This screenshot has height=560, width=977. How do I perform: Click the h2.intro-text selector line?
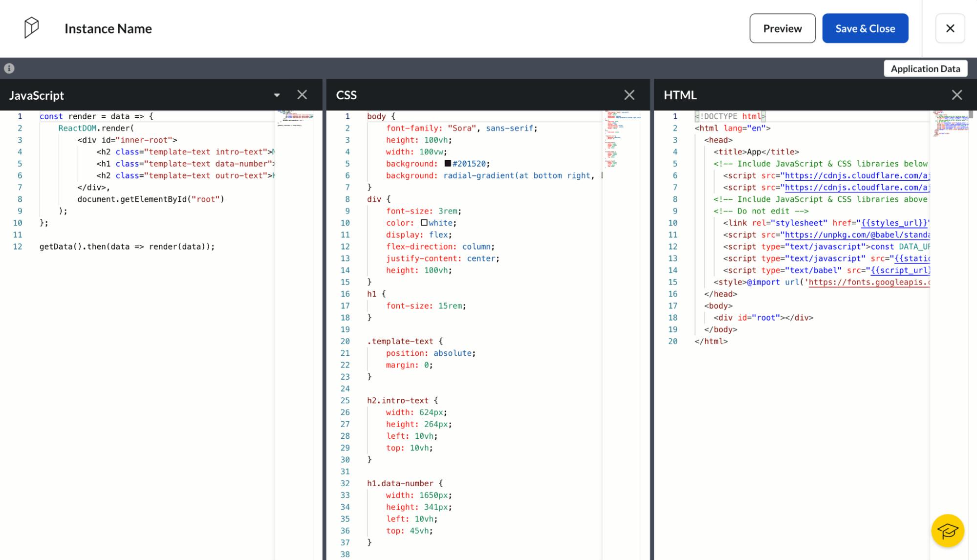click(x=403, y=401)
